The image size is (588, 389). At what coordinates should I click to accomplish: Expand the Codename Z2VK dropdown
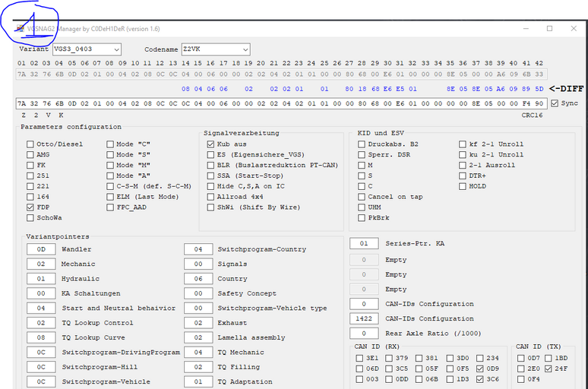point(215,49)
